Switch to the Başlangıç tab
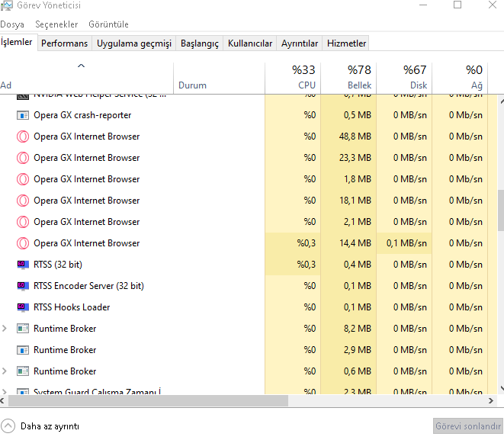 (200, 43)
